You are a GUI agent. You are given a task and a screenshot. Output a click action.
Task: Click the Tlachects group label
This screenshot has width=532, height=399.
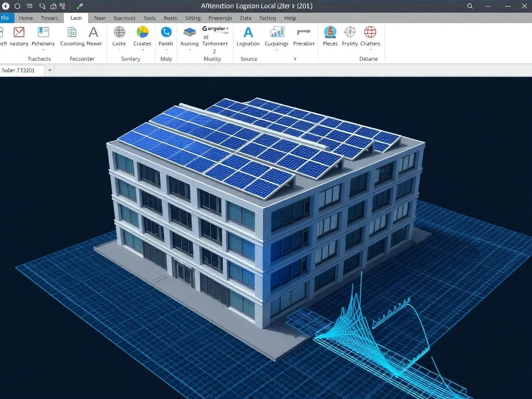(39, 59)
